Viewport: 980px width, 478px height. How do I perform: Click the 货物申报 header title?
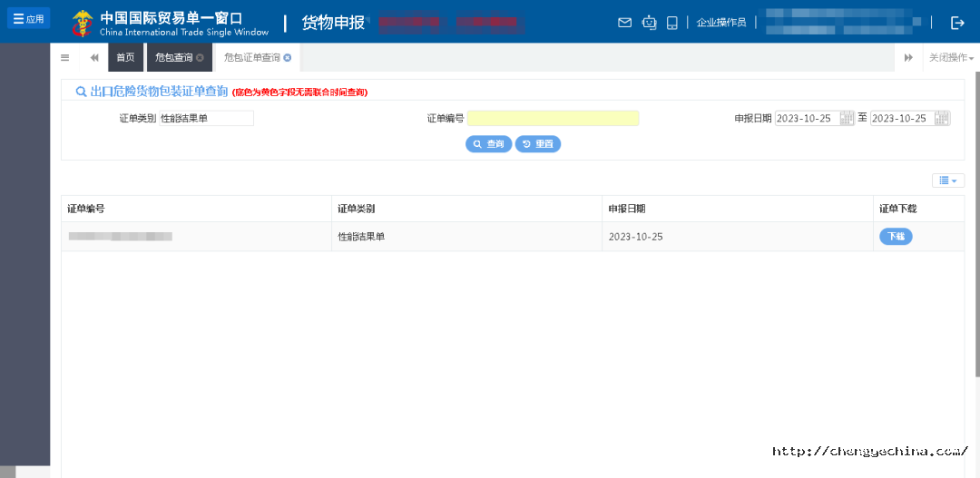(x=333, y=23)
